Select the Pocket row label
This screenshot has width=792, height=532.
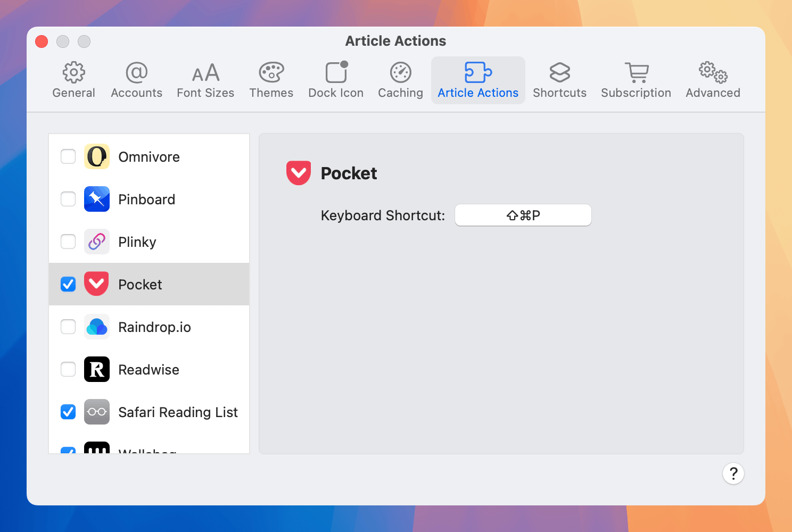click(x=140, y=285)
